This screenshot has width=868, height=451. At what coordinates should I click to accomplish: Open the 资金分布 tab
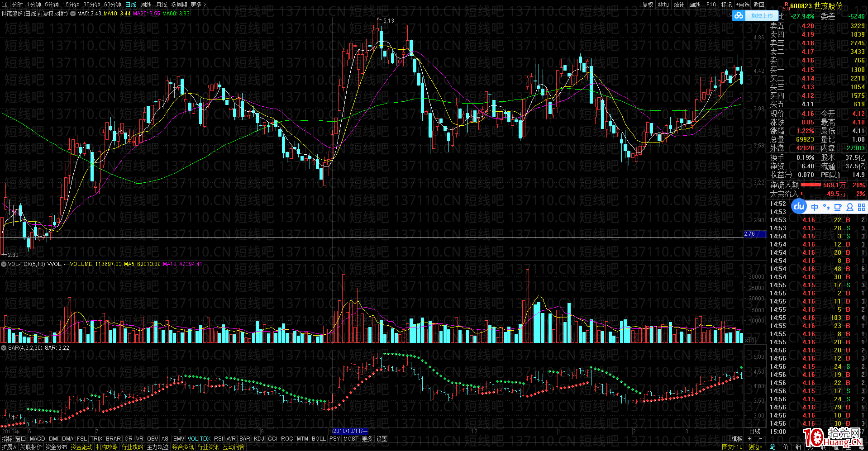56,447
